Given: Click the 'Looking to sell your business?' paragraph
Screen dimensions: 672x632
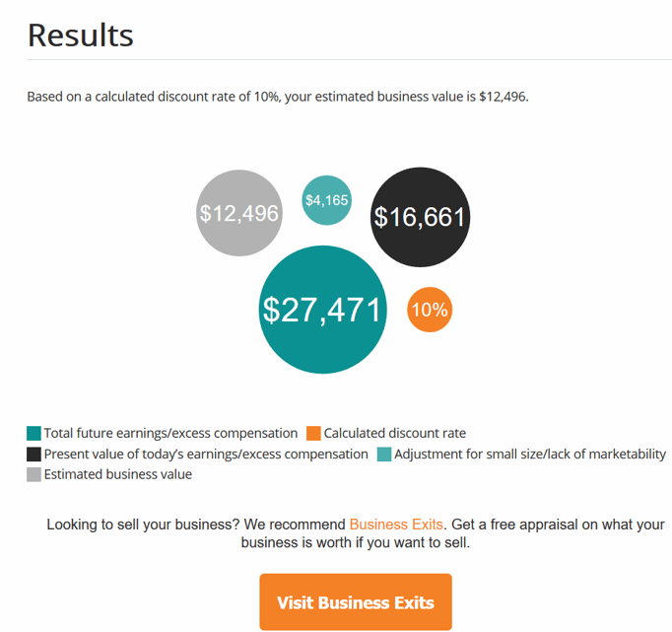Looking at the screenshot, I should [356, 533].
